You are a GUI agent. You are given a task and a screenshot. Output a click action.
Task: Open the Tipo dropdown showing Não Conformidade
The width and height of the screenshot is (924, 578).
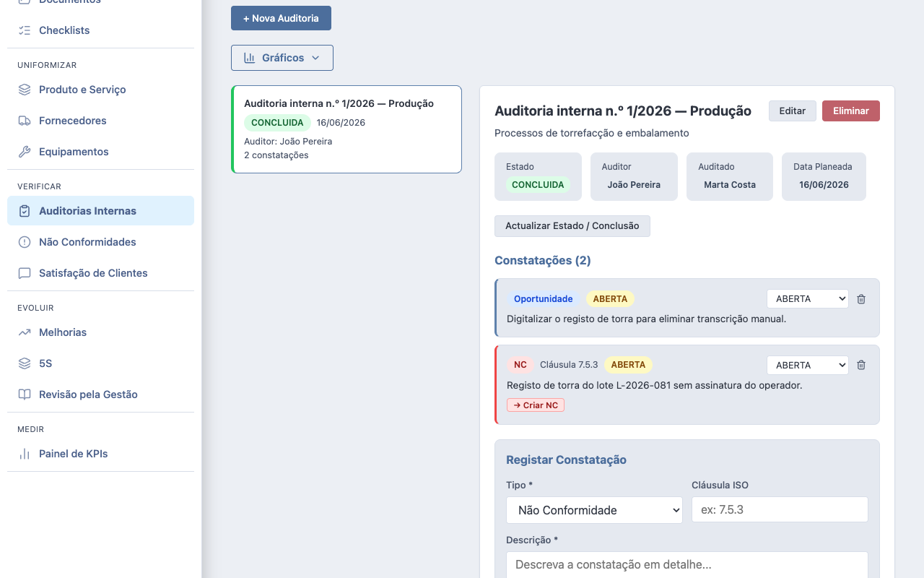point(594,510)
